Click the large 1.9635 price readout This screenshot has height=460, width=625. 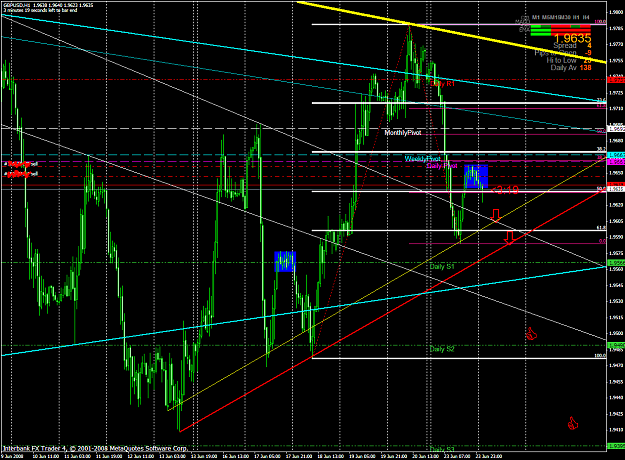572,38
